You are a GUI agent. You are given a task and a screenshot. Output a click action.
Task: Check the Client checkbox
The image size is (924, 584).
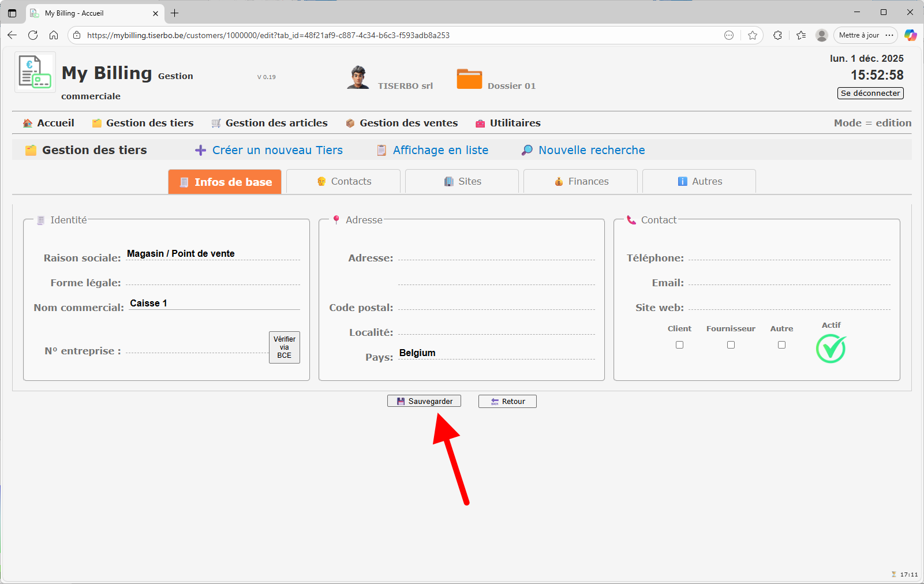coord(679,345)
